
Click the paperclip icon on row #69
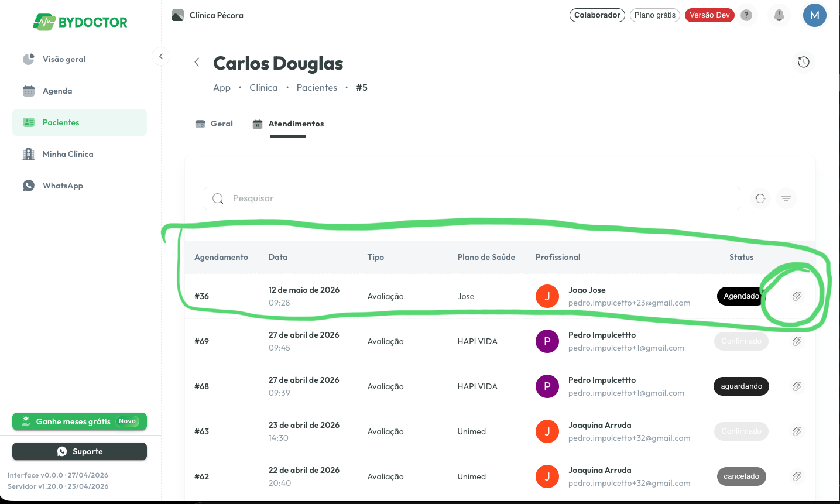point(797,341)
